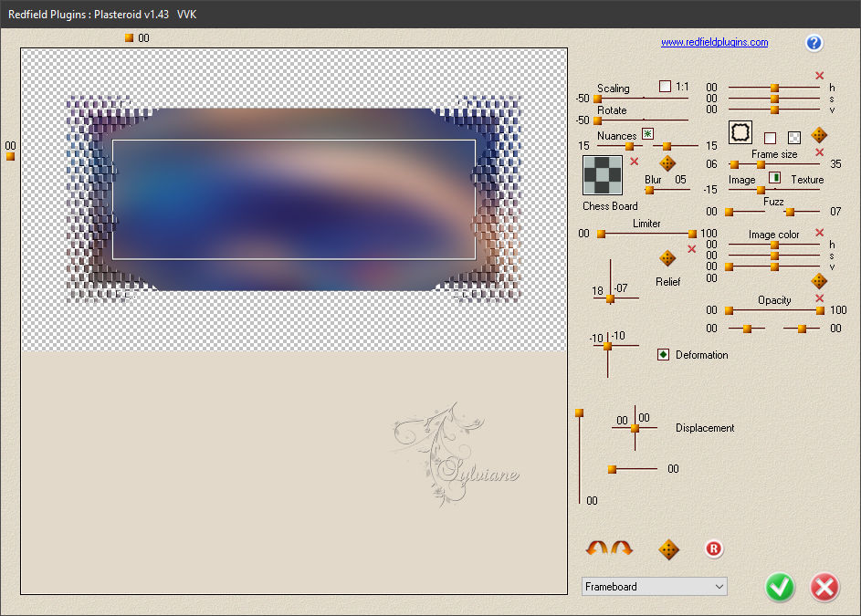Click the red X beside the Opacity label
This screenshot has width=861, height=616.
point(819,298)
